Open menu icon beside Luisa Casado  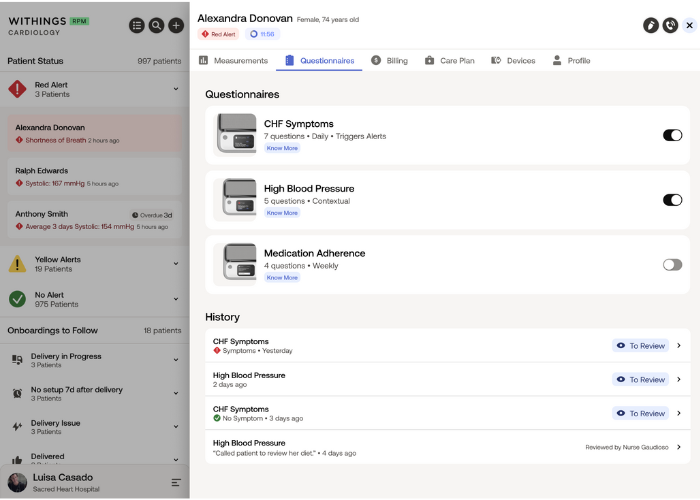176,482
